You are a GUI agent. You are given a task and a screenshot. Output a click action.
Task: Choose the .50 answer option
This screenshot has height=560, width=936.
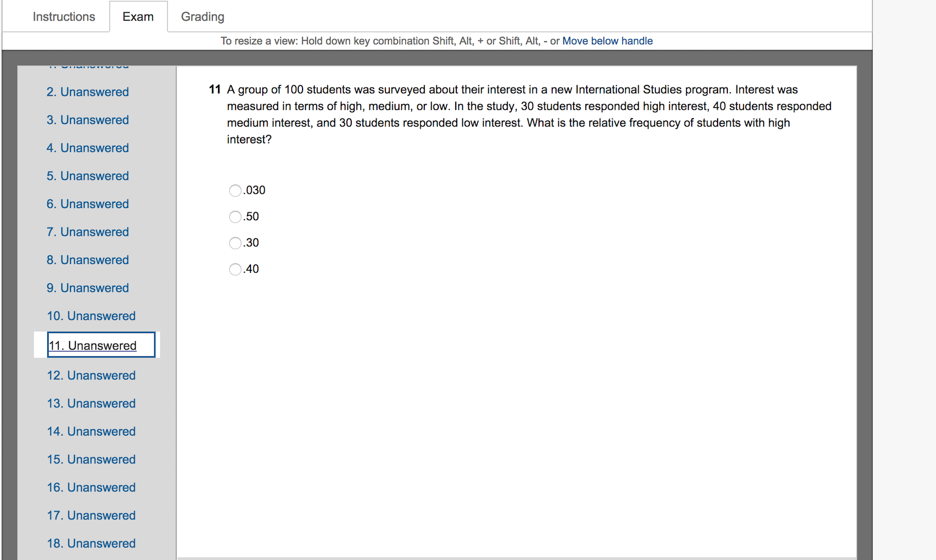click(x=235, y=217)
